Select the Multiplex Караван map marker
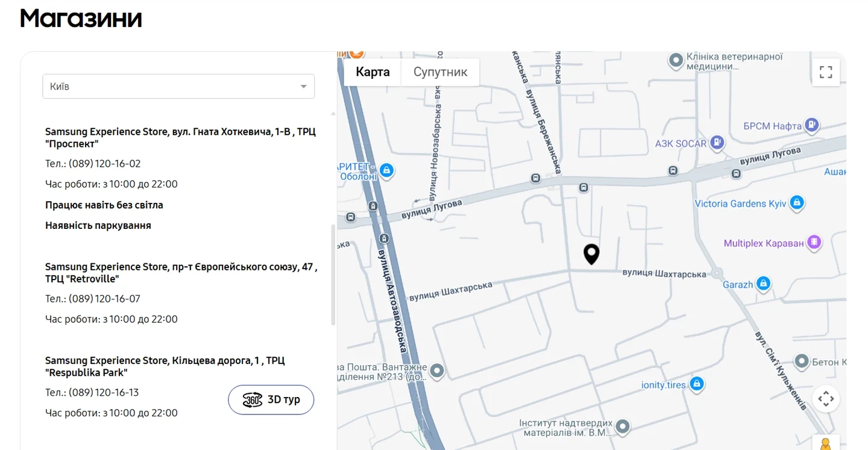Screen dimensions: 868x450 click(814, 243)
